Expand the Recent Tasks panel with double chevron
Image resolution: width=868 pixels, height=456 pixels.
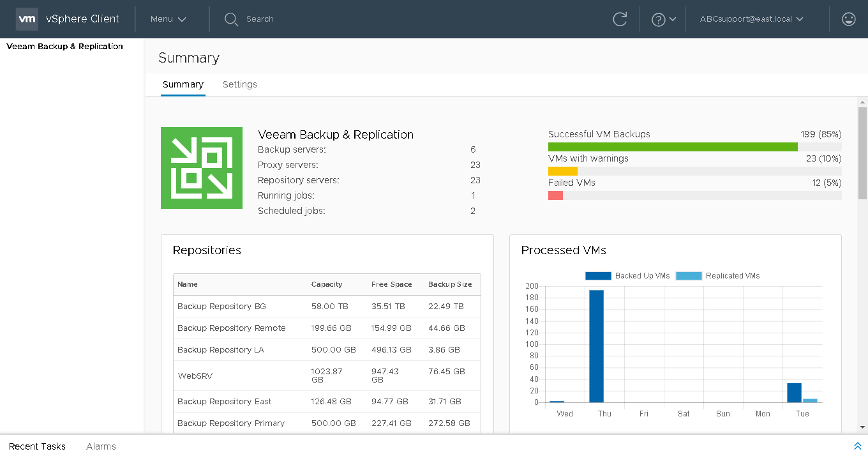click(x=857, y=446)
